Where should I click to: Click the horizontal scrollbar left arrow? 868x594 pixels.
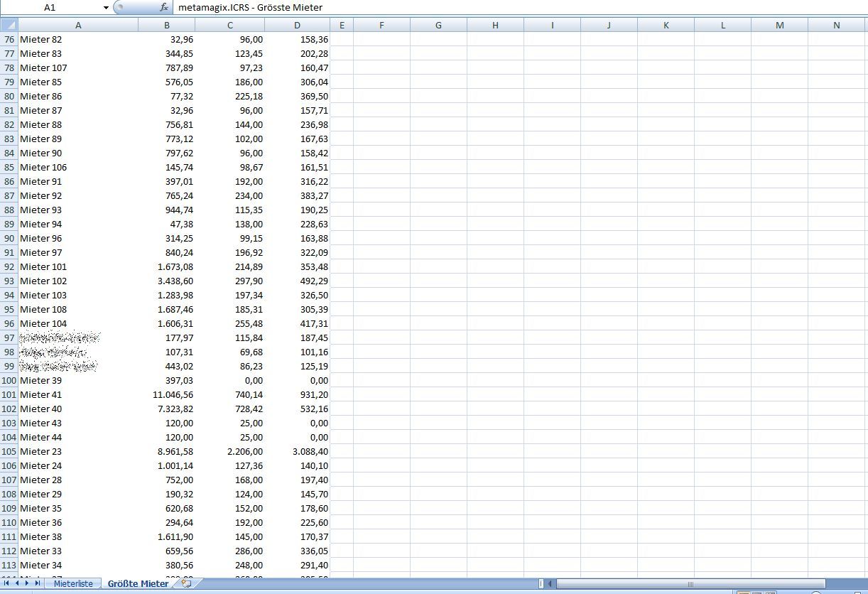[x=549, y=584]
